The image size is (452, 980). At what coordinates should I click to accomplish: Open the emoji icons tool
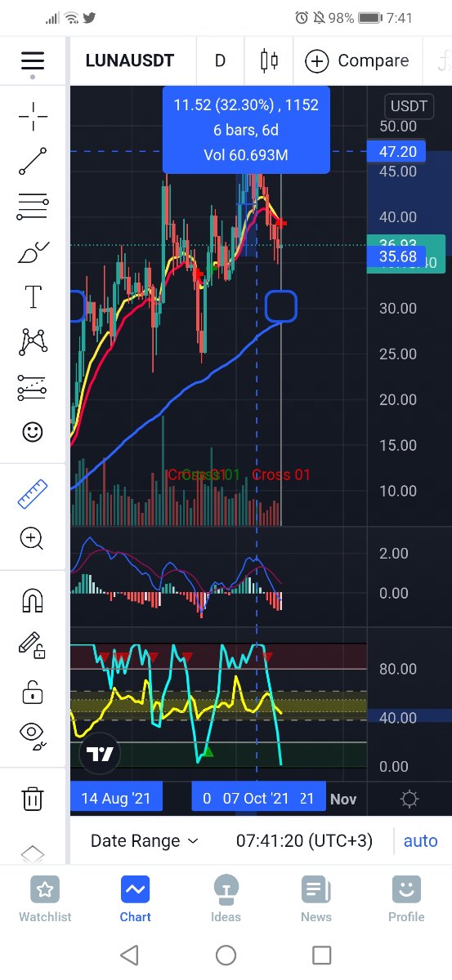(x=33, y=432)
